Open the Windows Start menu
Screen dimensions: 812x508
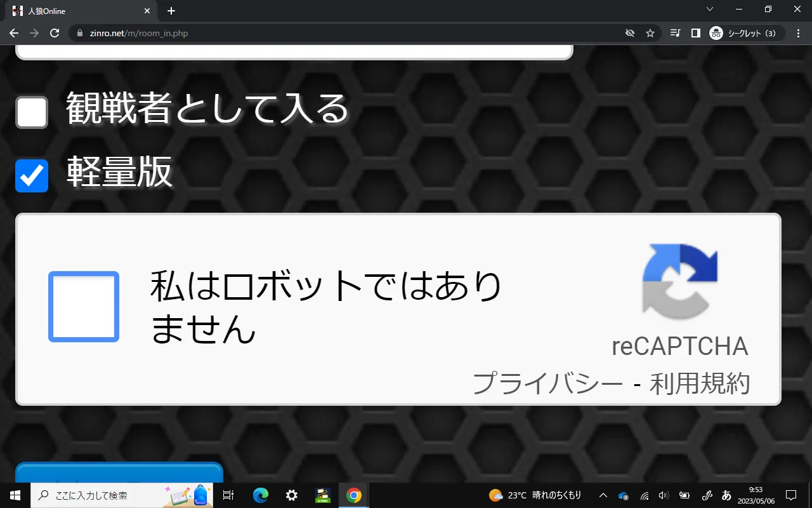click(15, 495)
